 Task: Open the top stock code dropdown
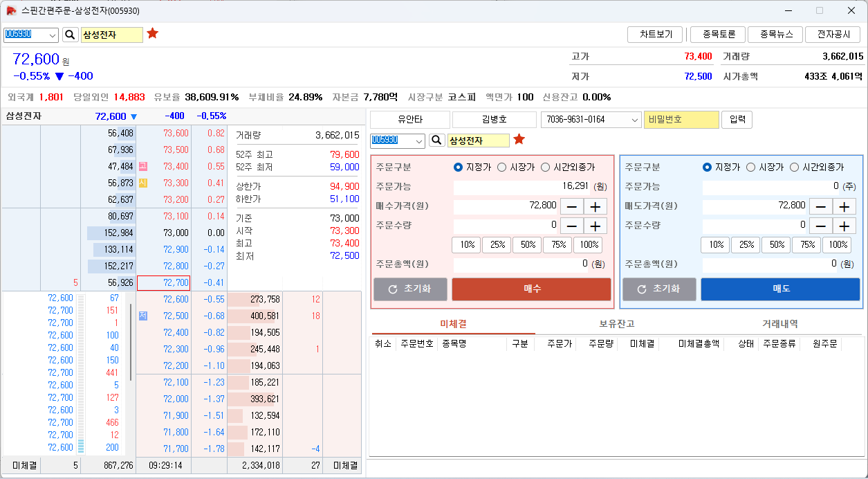[53, 35]
